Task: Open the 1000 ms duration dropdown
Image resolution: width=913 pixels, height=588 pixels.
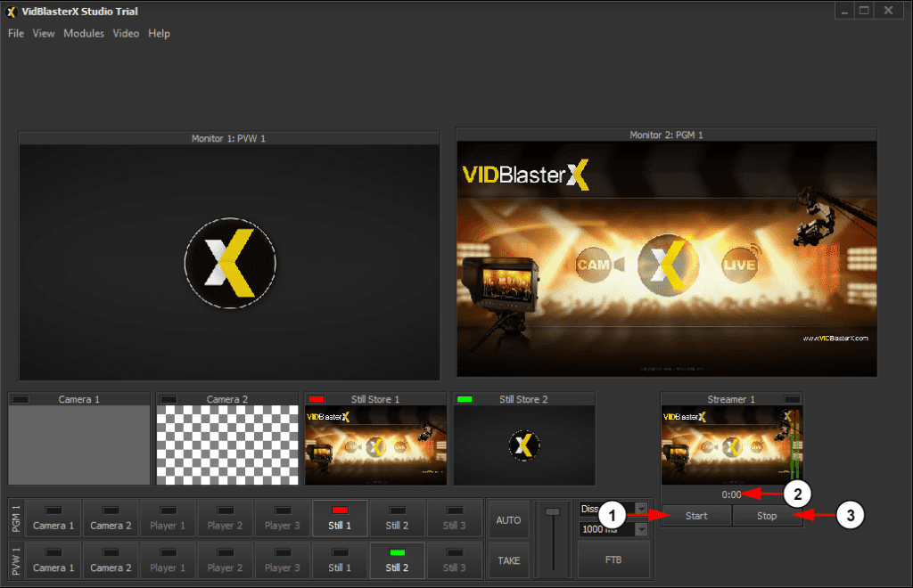Action: [641, 529]
